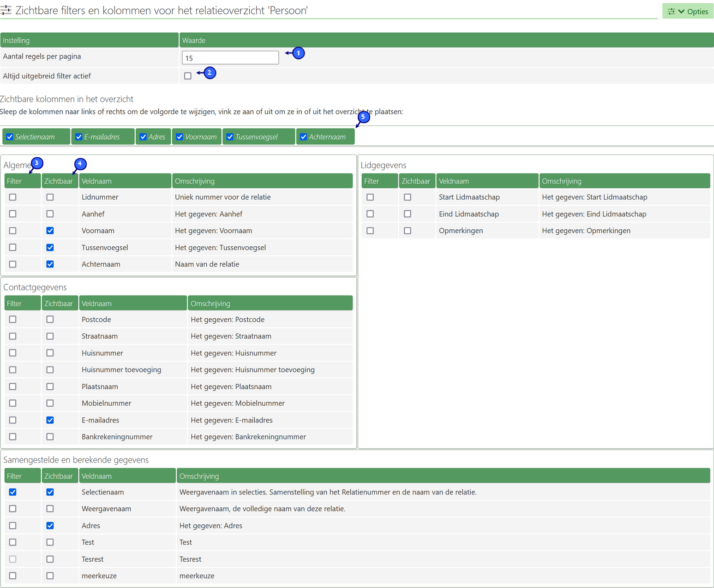Tick Zichtbaar for Tesrest row
714x588 pixels.
coord(50,559)
